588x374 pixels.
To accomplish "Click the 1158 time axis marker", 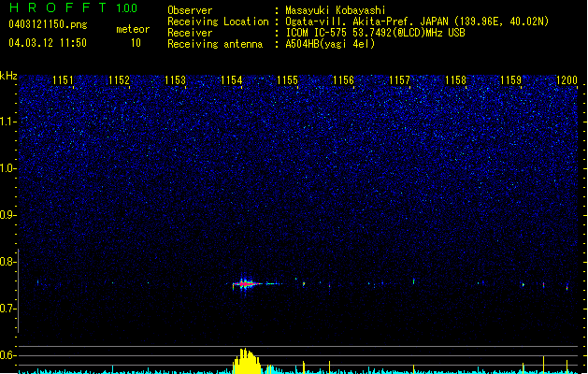I will click(455, 80).
